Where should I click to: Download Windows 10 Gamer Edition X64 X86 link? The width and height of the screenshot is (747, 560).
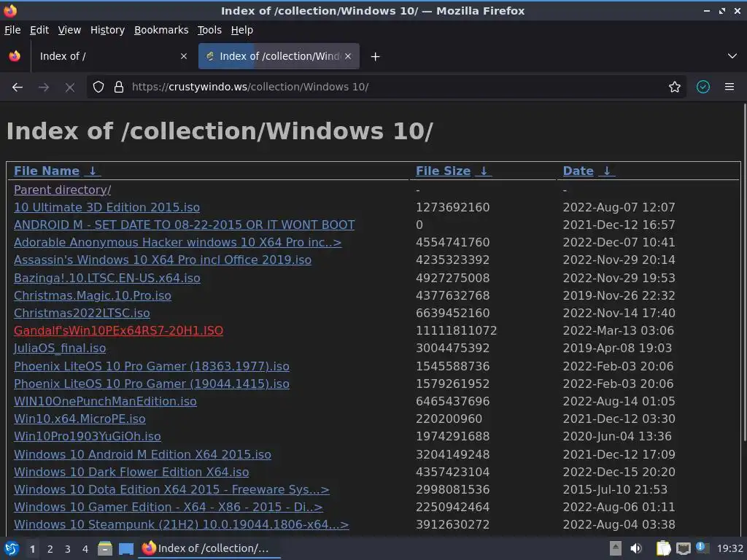point(169,507)
